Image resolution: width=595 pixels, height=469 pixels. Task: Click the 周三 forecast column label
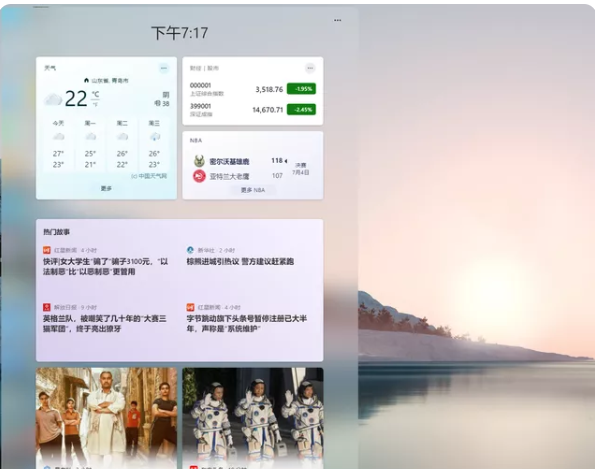[154, 123]
